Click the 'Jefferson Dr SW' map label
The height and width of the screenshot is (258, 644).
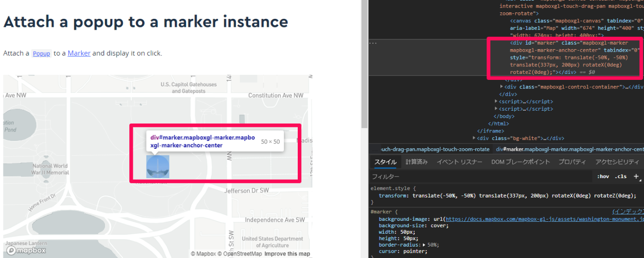[247, 191]
